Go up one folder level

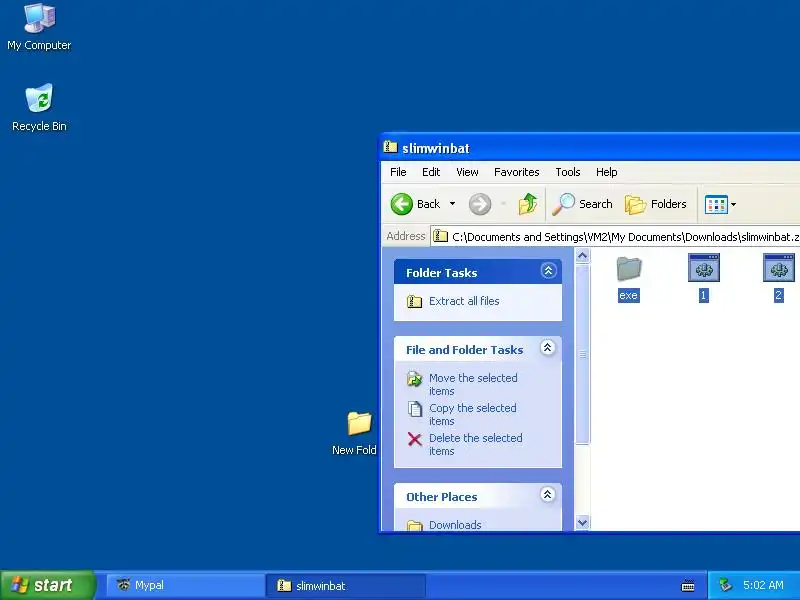tap(528, 204)
